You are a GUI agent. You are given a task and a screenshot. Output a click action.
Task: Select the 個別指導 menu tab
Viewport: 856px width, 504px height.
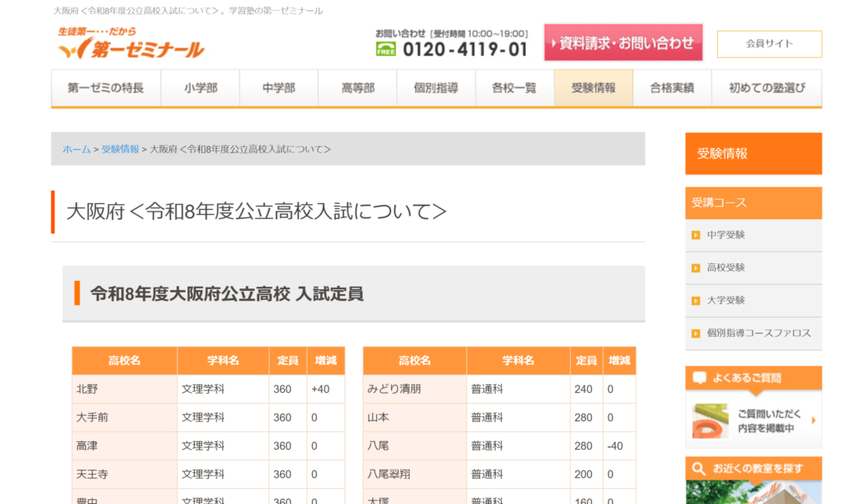pyautogui.click(x=436, y=88)
